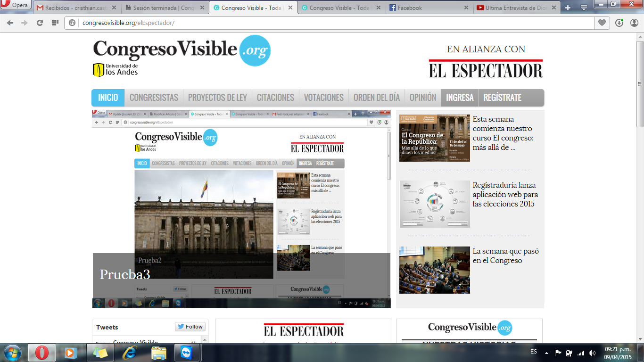The height and width of the screenshot is (362, 644).
Task: Click the user profile icon in toolbar
Action: pyautogui.click(x=634, y=23)
